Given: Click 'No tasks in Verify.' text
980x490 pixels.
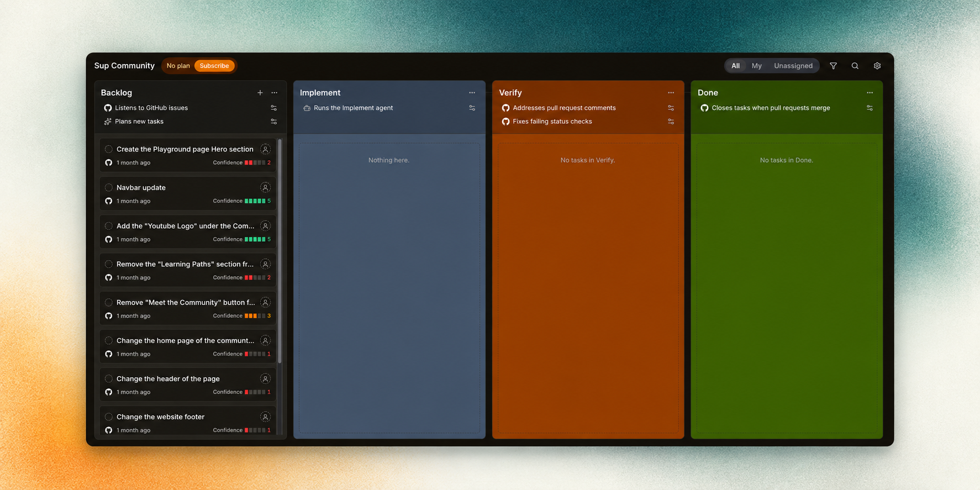Looking at the screenshot, I should coord(588,160).
